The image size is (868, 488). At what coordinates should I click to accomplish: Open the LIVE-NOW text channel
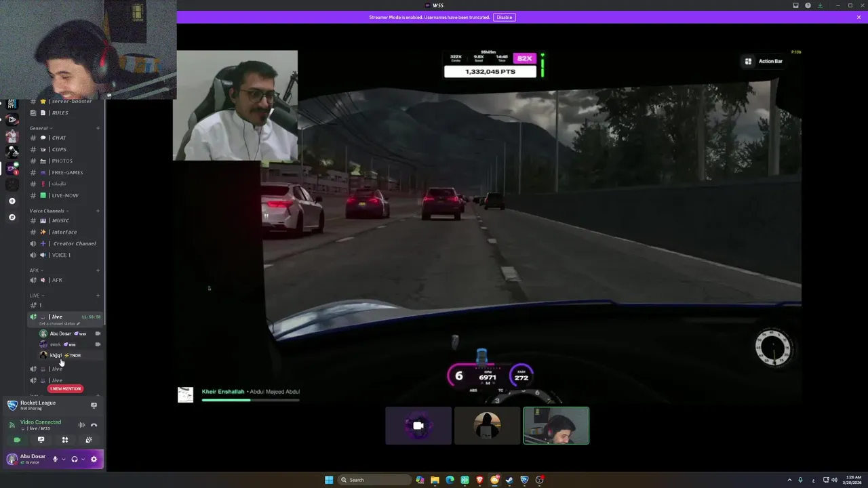(x=65, y=195)
